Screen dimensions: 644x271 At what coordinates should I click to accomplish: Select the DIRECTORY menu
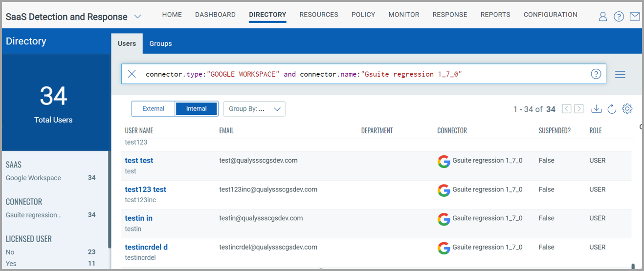click(x=267, y=15)
